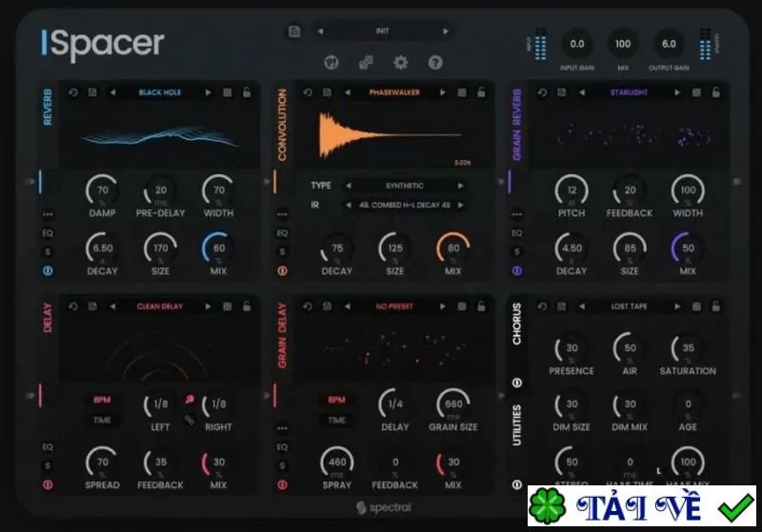Open the EQ tab of the Grain Reverb module
This screenshot has height=532, width=762.
516,233
